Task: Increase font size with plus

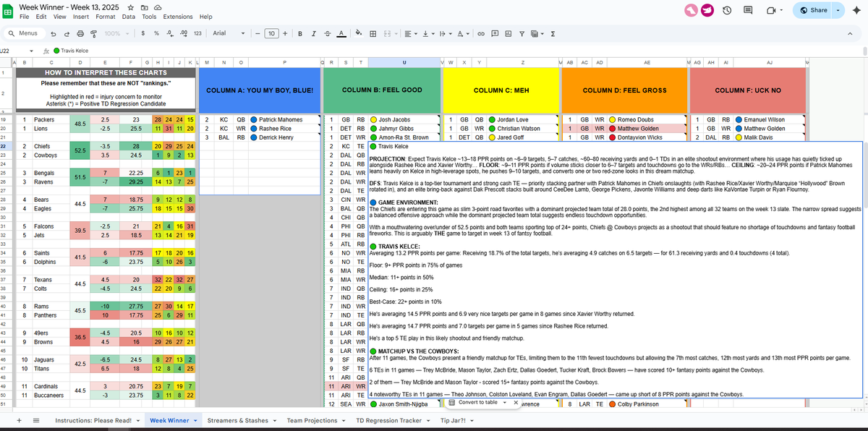Action: tap(286, 33)
